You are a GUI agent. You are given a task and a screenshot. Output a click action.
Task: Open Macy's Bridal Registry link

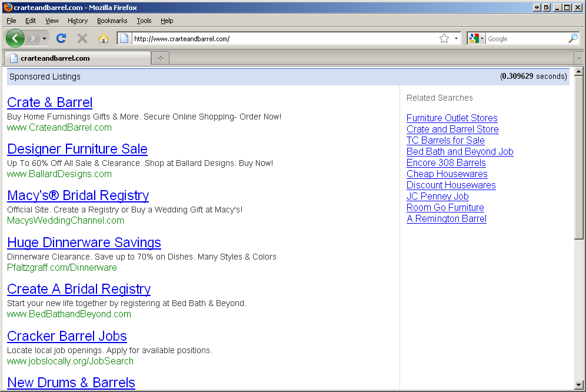tap(78, 195)
